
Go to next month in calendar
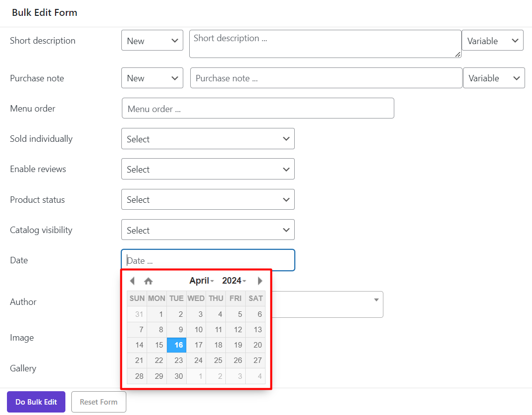click(260, 281)
